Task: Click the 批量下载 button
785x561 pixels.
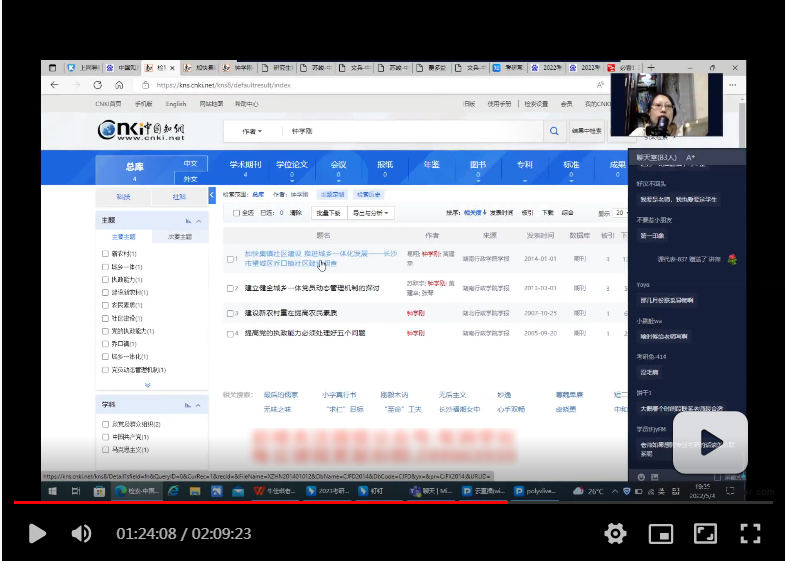Action: tap(328, 213)
